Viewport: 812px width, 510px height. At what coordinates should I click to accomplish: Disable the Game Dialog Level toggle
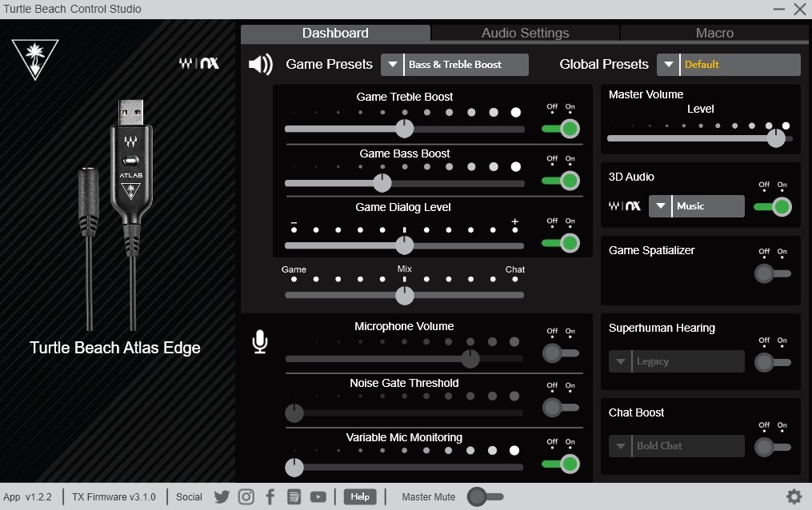561,243
